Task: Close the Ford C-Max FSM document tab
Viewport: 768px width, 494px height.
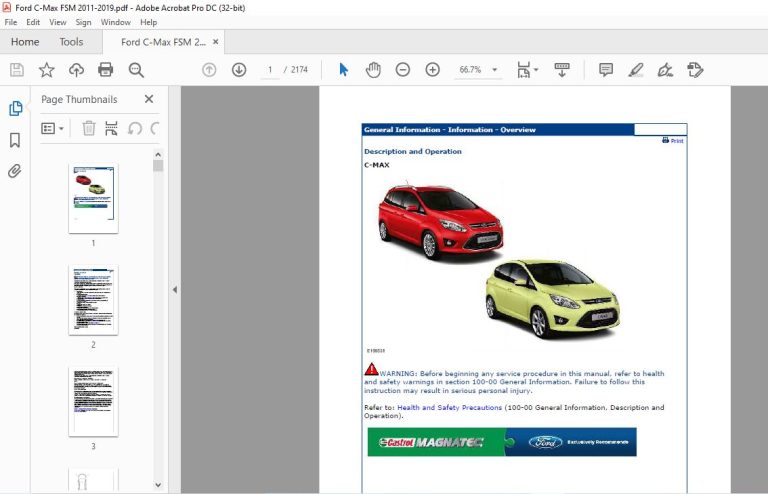Action: (x=216, y=42)
